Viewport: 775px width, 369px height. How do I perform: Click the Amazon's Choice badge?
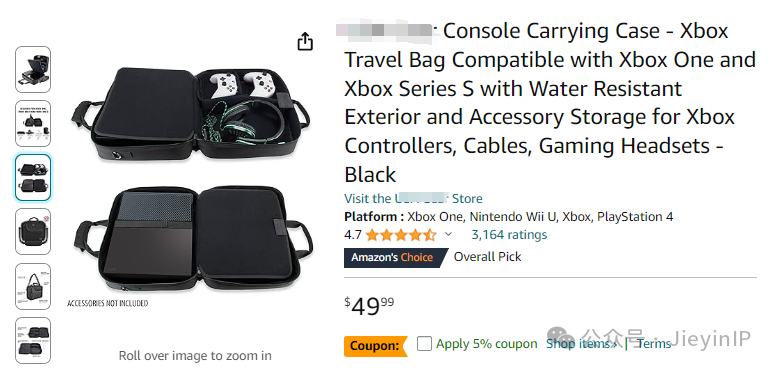click(393, 257)
